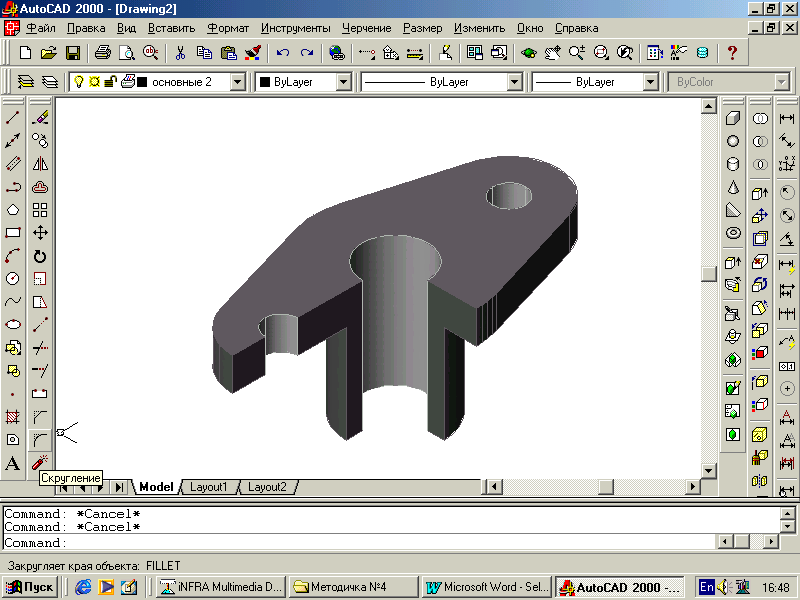Viewport: 800px width, 600px height.
Task: Select the Rectangle drawing tool
Action: [13, 233]
